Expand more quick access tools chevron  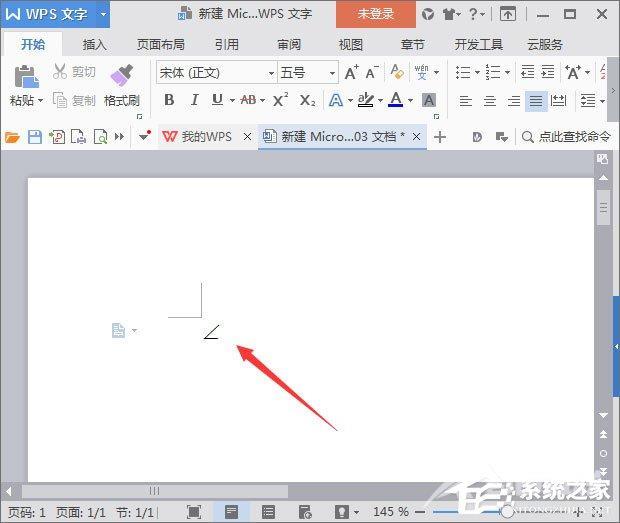(119, 137)
